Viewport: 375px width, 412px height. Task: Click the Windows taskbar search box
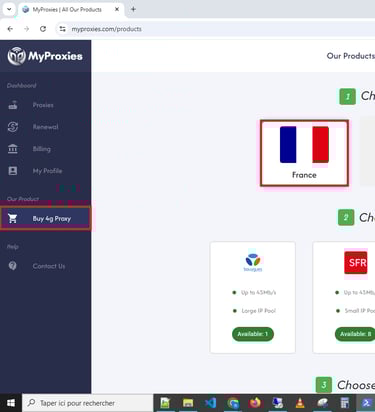(x=88, y=403)
